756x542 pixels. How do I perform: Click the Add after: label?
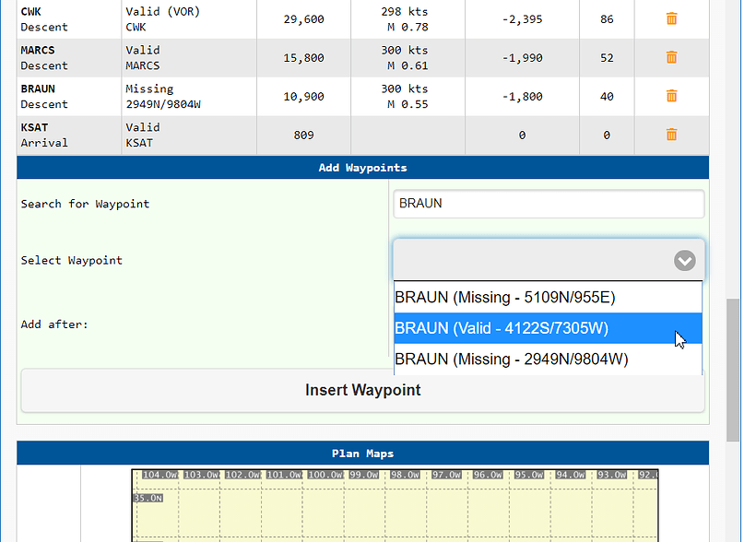click(54, 324)
